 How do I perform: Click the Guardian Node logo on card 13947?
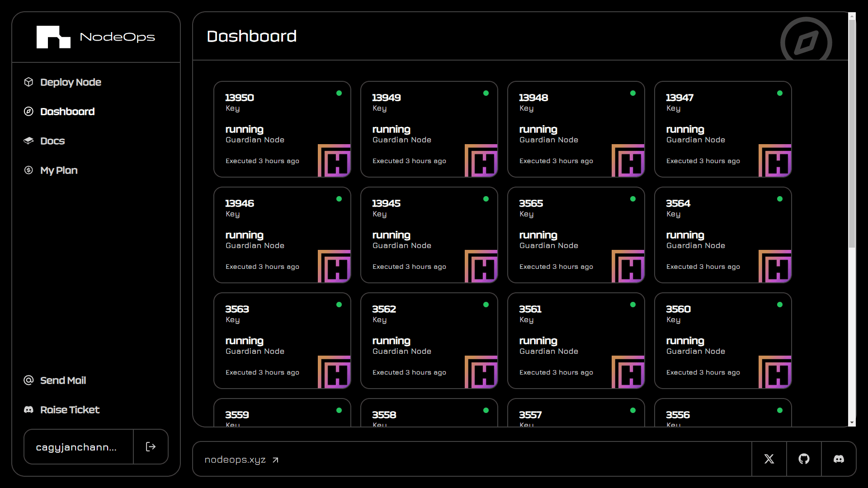775,160
